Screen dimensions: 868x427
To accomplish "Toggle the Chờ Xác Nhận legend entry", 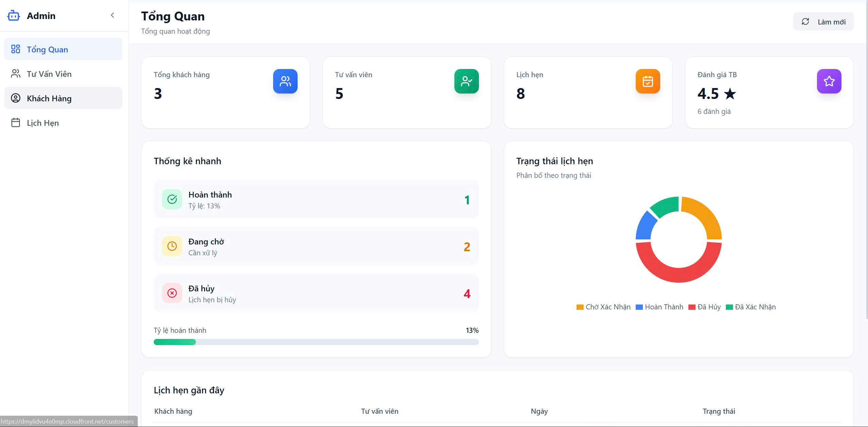I will click(x=604, y=307).
